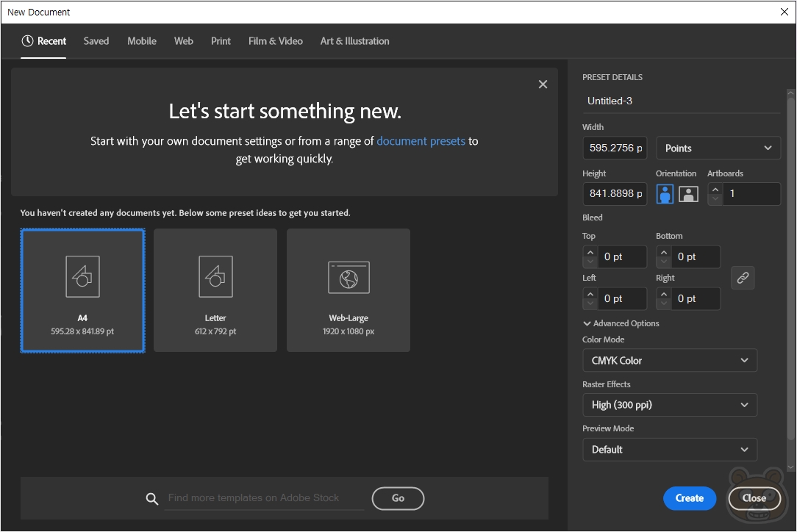
Task: Switch to the Saved tab
Action: coord(96,41)
